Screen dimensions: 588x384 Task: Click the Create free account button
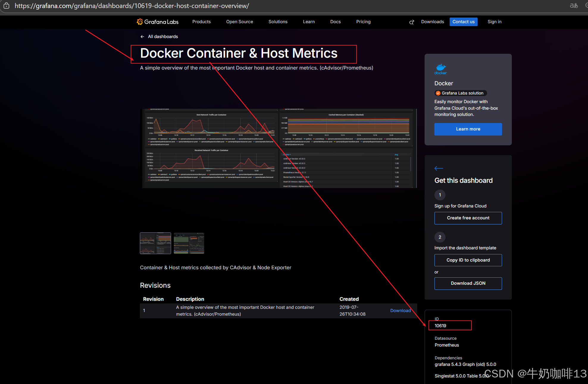click(468, 218)
